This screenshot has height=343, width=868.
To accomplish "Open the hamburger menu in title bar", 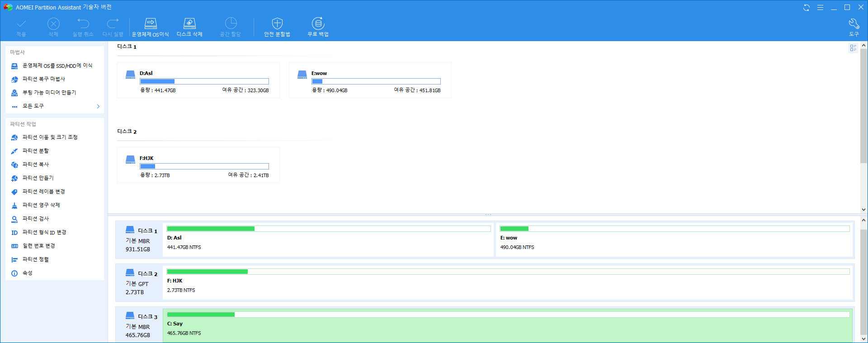I will 820,8.
